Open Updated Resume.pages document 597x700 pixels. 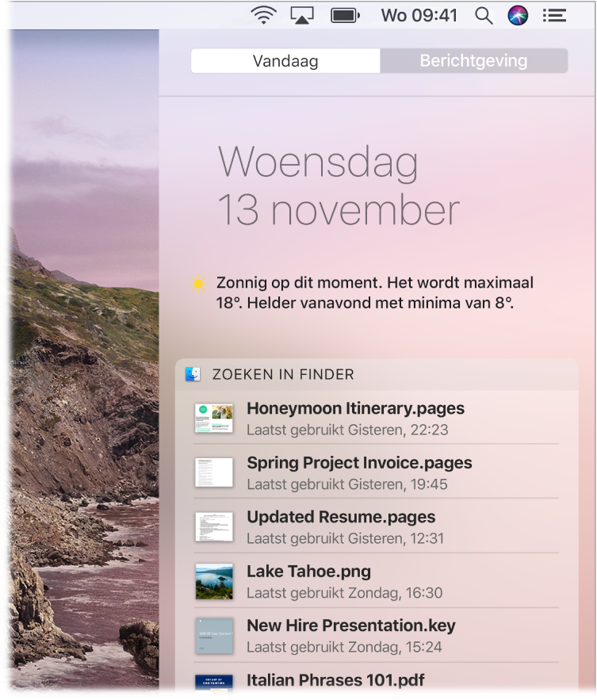point(376,527)
